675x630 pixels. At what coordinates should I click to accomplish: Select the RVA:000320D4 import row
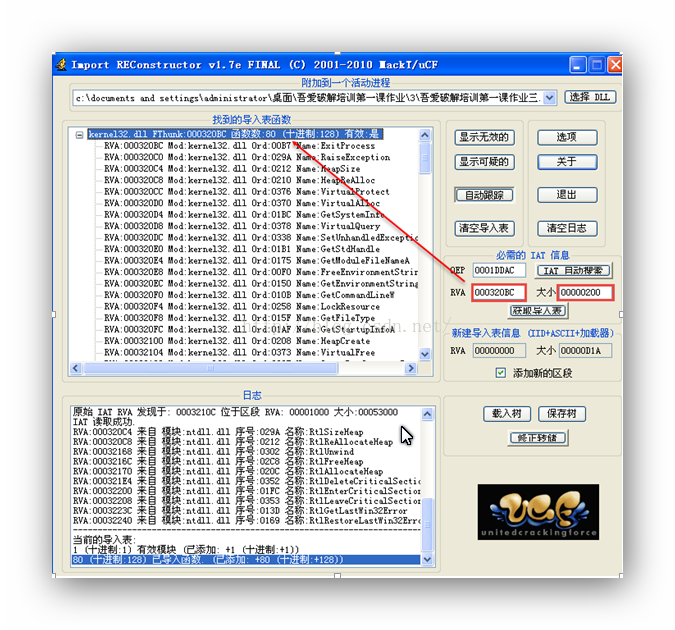click(245, 215)
